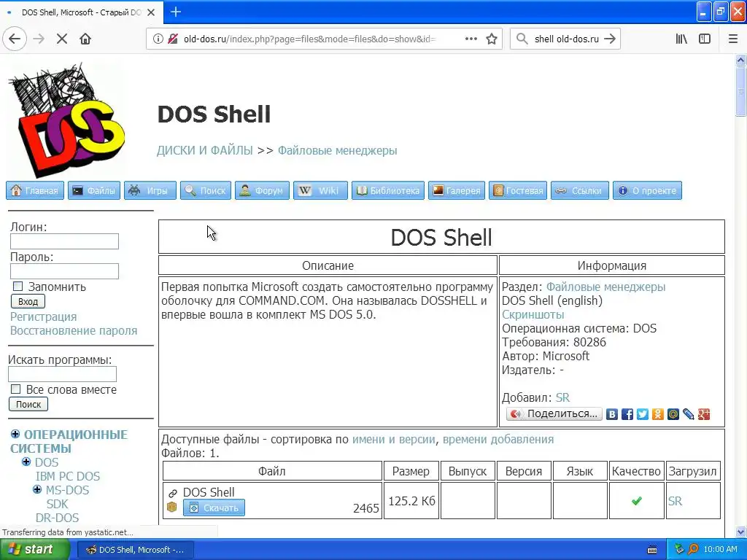This screenshot has width=747, height=560.
Task: Share via VKontakte icon
Action: [x=612, y=414]
